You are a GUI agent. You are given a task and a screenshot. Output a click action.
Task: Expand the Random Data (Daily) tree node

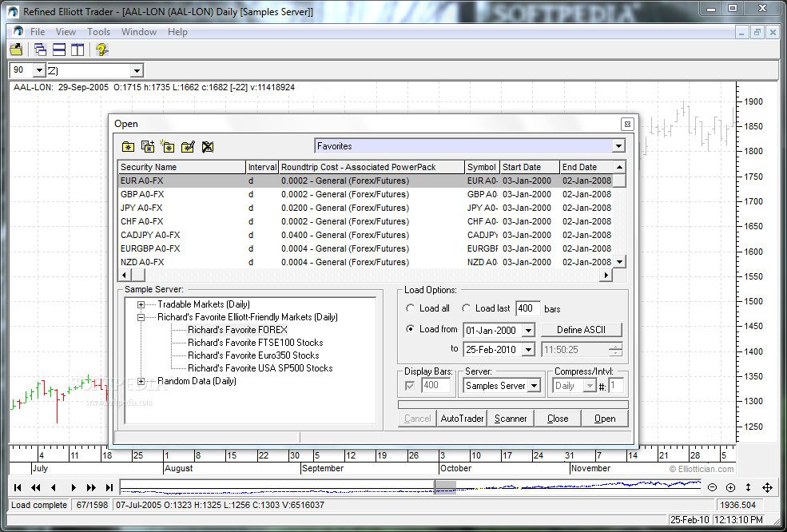coord(141,381)
